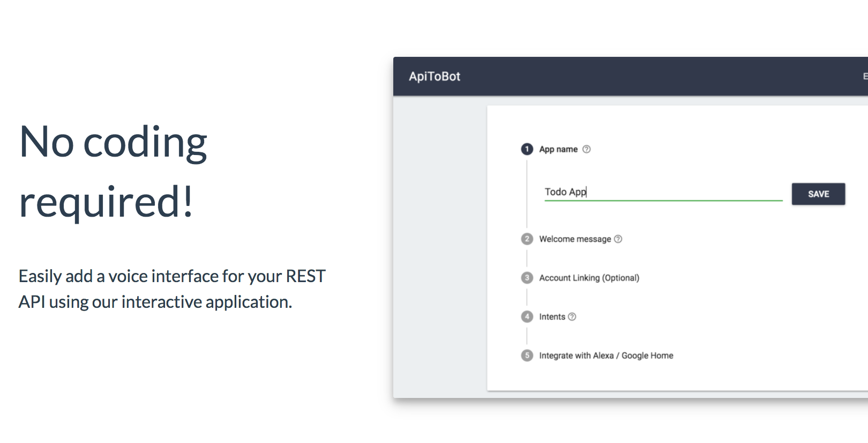Expand the Integrate with Alexa step
The width and height of the screenshot is (868, 443).
(x=605, y=355)
